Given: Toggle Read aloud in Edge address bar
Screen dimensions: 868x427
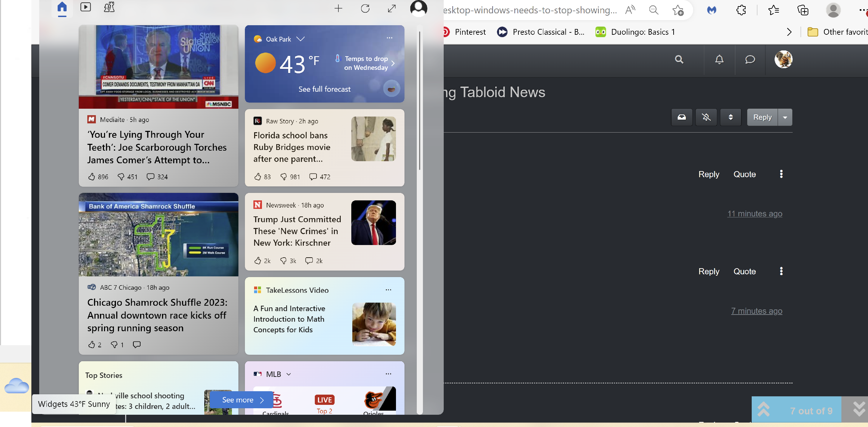Looking at the screenshot, I should 630,10.
